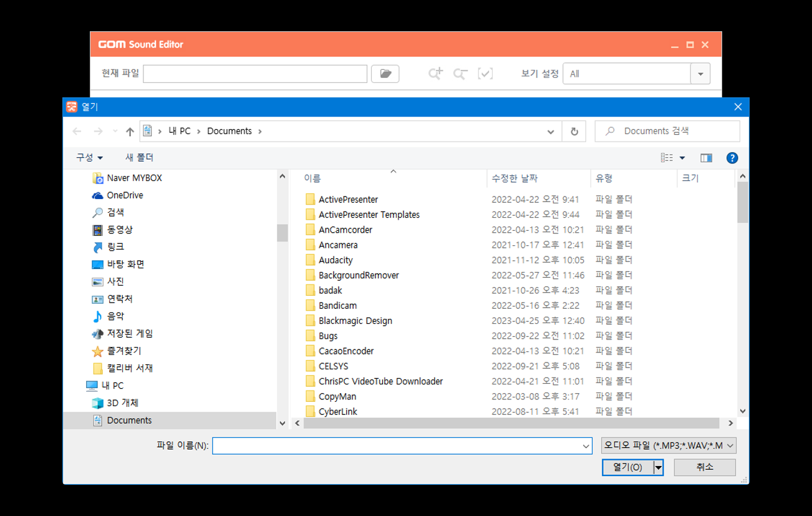Click the Documents 검색 search box
The height and width of the screenshot is (516, 812).
tap(667, 131)
